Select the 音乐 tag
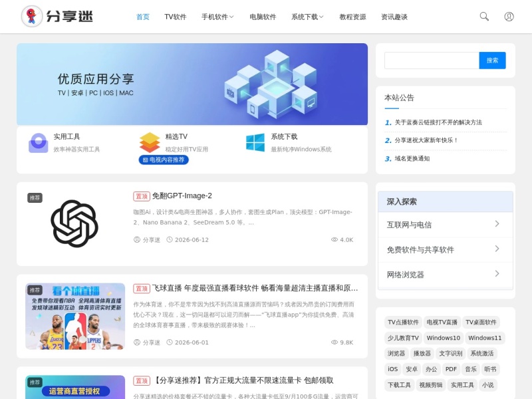This screenshot has height=399, width=532. pyautogui.click(x=471, y=369)
